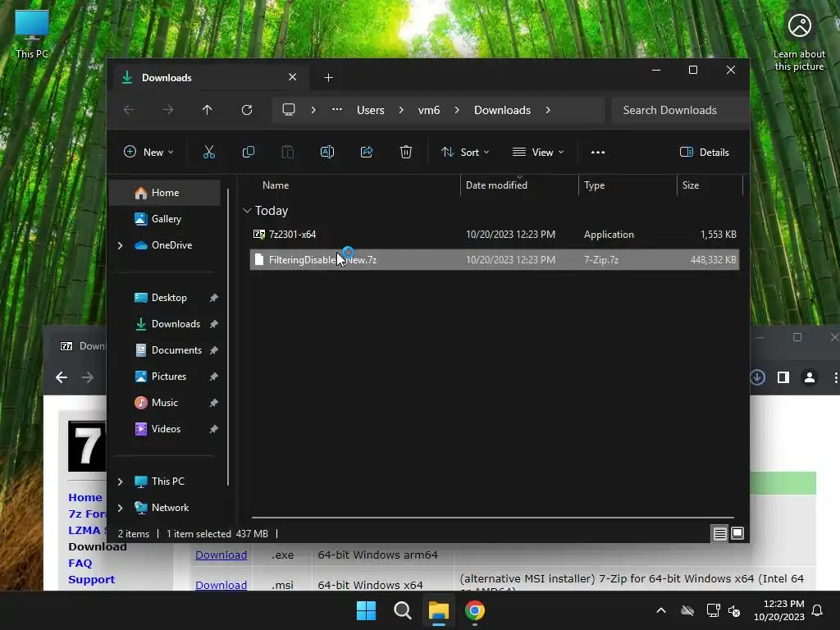The width and height of the screenshot is (840, 630).
Task: Select the 7z2301-x64 application file
Action: pos(495,235)
